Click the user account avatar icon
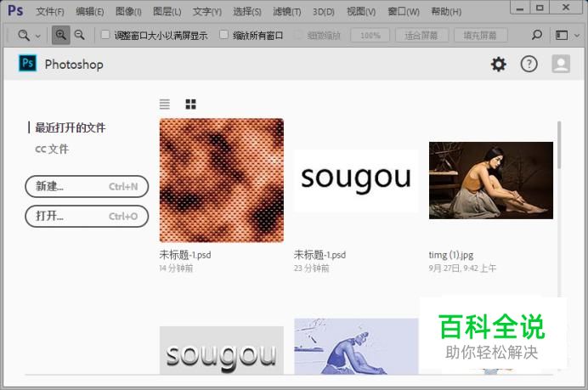 (x=561, y=64)
